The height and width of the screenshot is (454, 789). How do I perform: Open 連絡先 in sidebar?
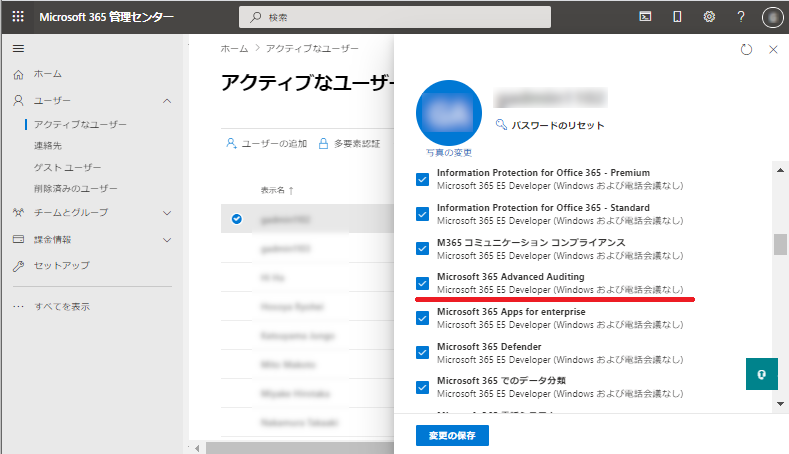click(48, 145)
